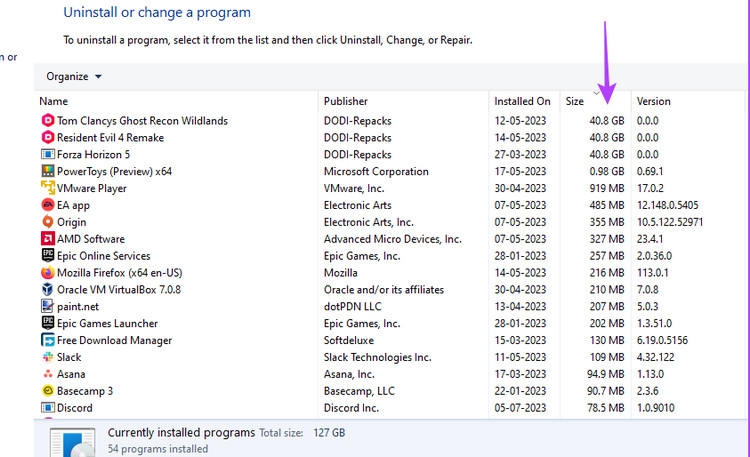Click the 6.19.0.5156 version value
The height and width of the screenshot is (457, 750).
coord(662,340)
